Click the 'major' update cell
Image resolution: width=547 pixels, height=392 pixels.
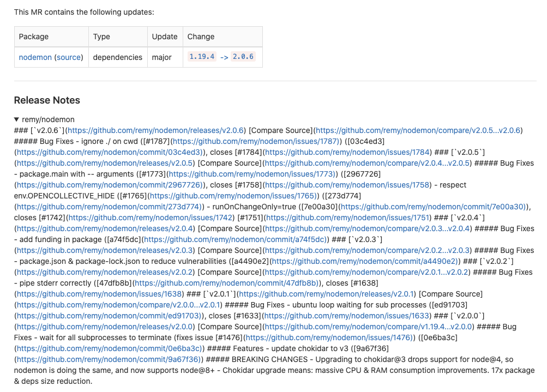[165, 57]
